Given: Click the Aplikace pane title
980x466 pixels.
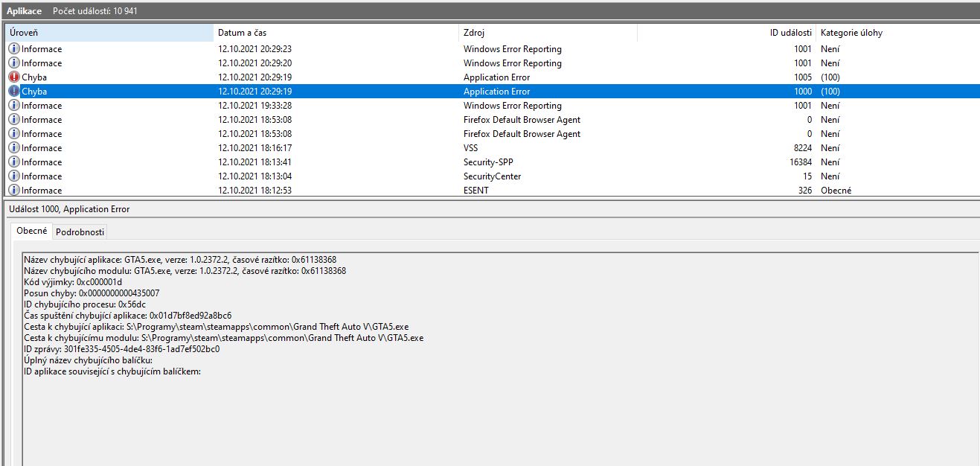Looking at the screenshot, I should 25,11.
